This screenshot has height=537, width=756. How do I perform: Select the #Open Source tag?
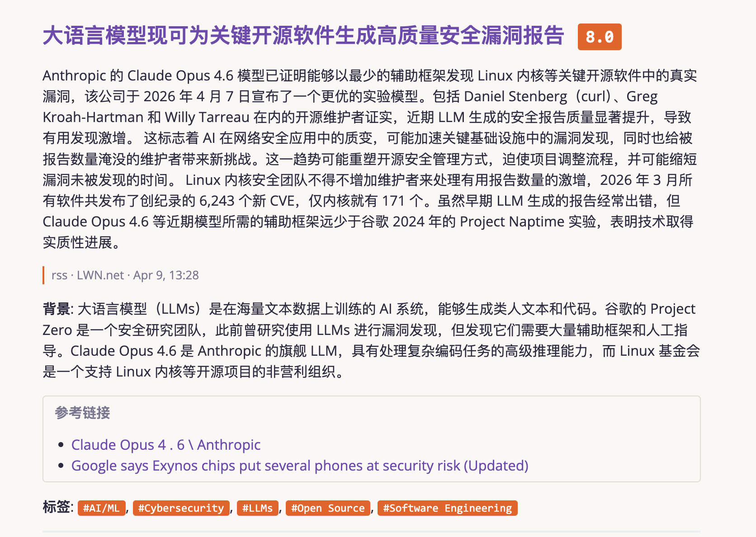[x=328, y=508]
